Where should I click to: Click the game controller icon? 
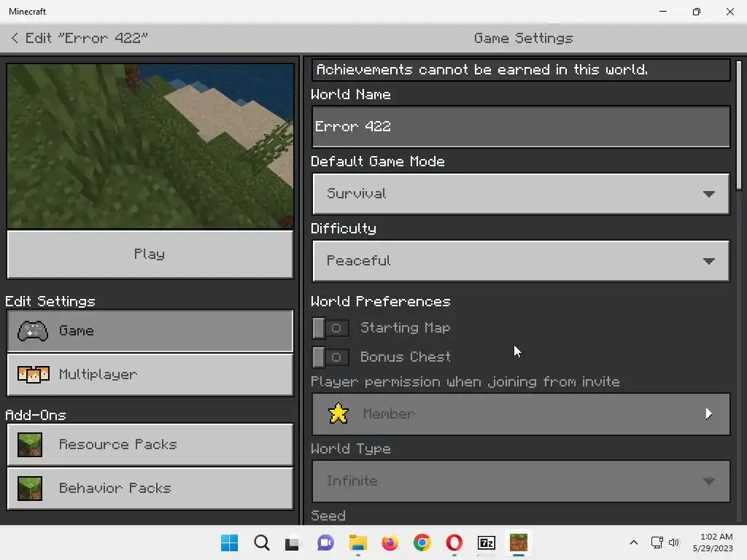(x=32, y=331)
